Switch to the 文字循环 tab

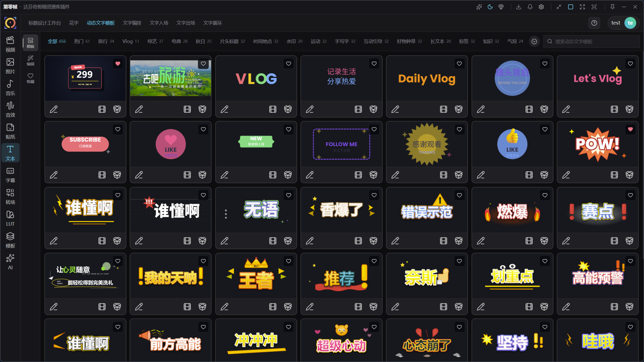[x=212, y=23]
